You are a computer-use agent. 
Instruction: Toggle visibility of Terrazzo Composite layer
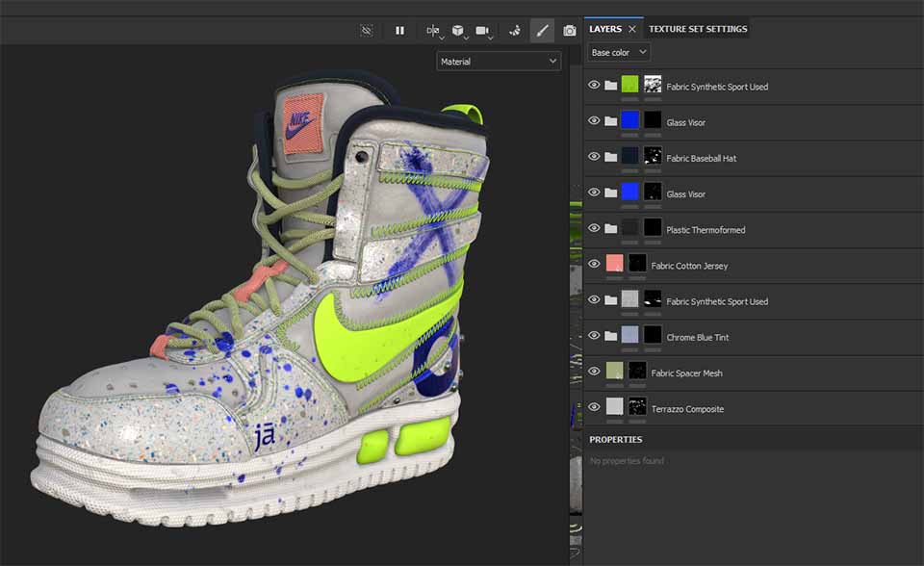point(594,408)
